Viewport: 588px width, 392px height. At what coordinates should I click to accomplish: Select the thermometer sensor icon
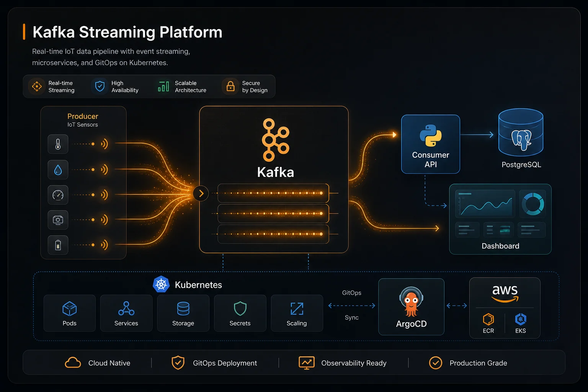(x=58, y=144)
